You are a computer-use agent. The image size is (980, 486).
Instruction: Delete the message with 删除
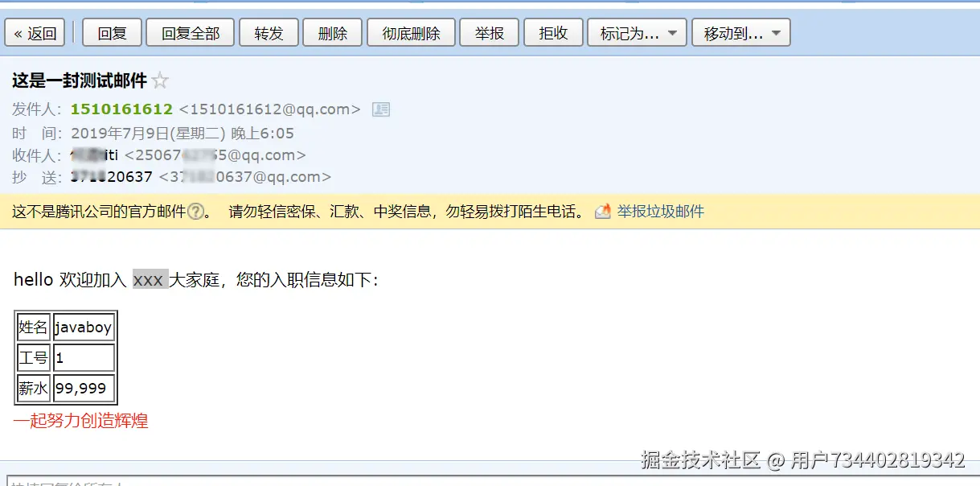tap(333, 33)
